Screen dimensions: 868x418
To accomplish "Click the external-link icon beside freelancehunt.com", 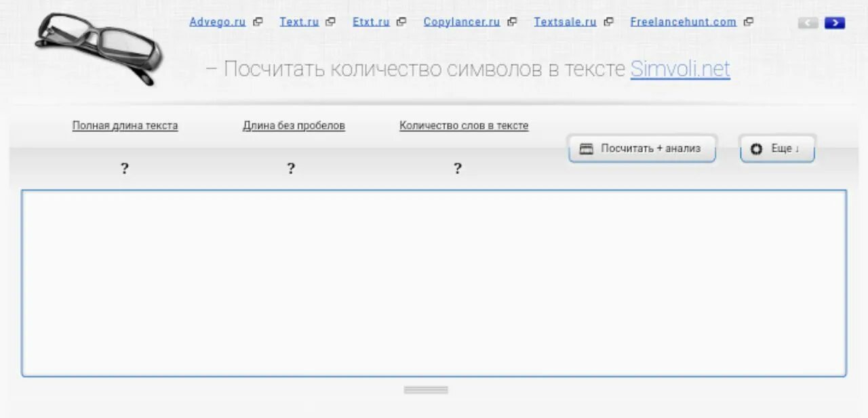I will point(749,21).
